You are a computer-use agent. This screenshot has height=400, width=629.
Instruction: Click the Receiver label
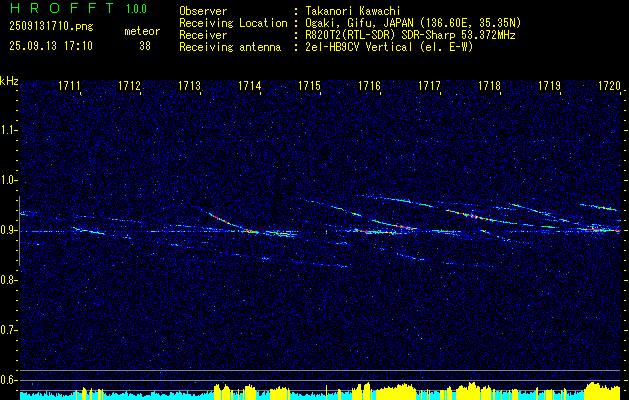coord(203,35)
